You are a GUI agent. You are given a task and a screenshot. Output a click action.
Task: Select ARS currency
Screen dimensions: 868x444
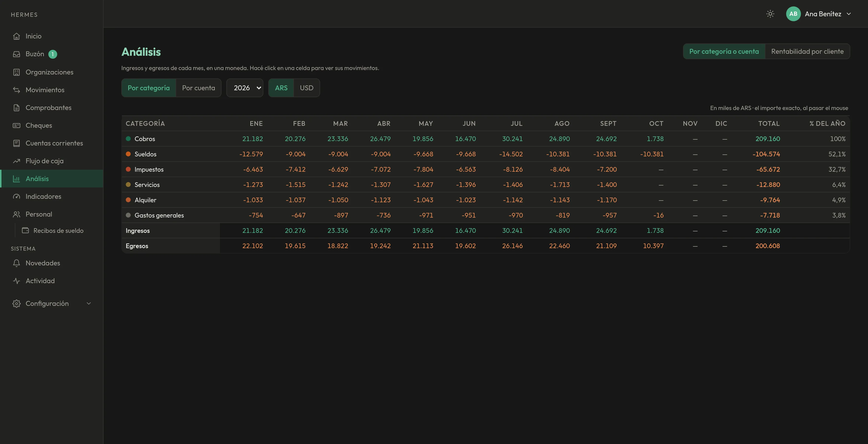(281, 88)
